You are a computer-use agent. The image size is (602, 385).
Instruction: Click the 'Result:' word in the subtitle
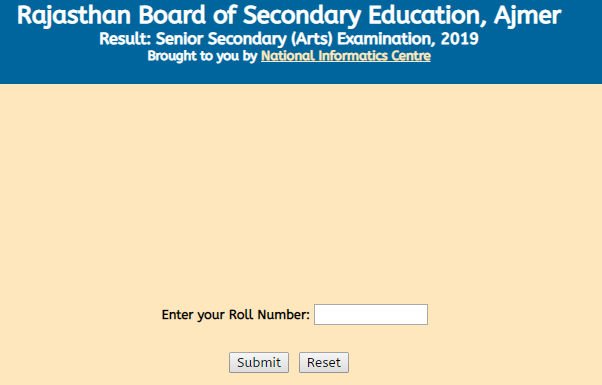[125, 39]
